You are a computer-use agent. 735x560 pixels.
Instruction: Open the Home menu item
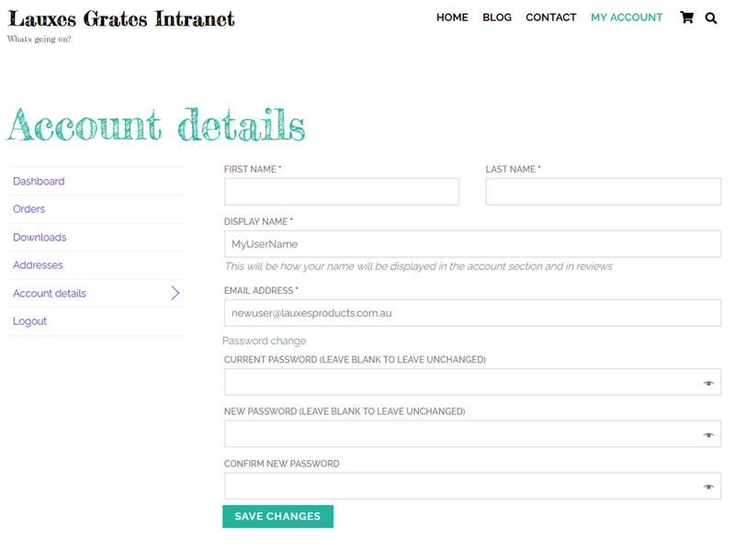(x=452, y=17)
